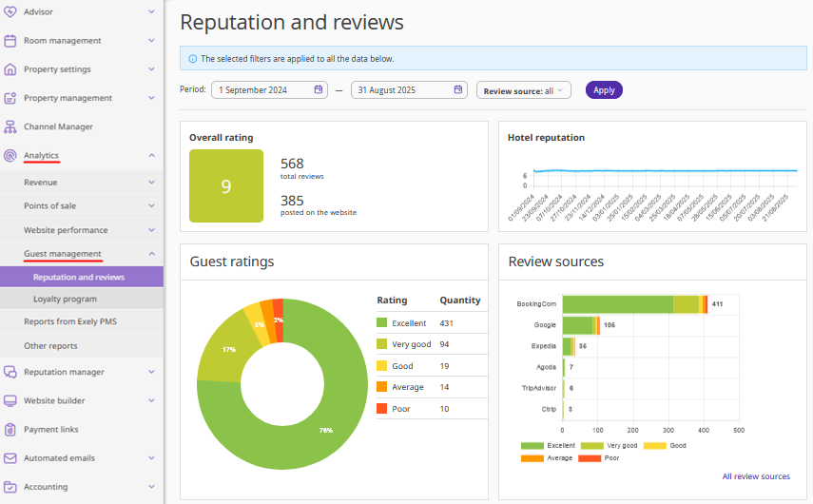Click the Reputation manager chat icon
813x504 pixels.
[x=10, y=372]
